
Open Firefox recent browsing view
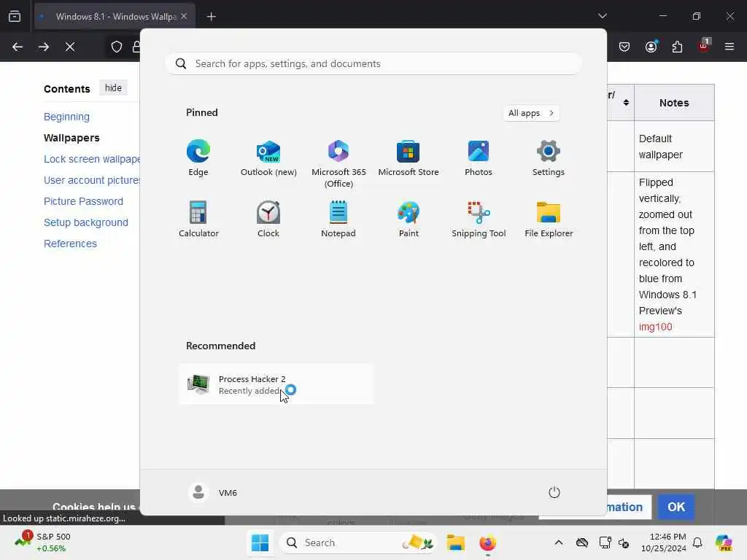15,17
